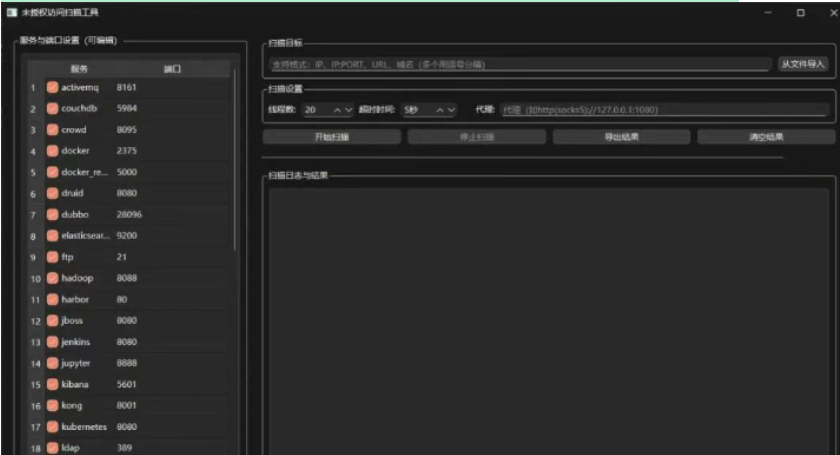Maximize the scanner tool window
Image resolution: width=840 pixels, height=455 pixels.
click(x=800, y=12)
